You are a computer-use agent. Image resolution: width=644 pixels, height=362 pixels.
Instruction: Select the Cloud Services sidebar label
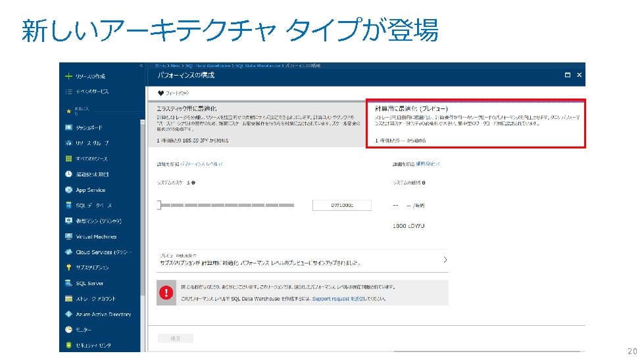[x=103, y=252]
